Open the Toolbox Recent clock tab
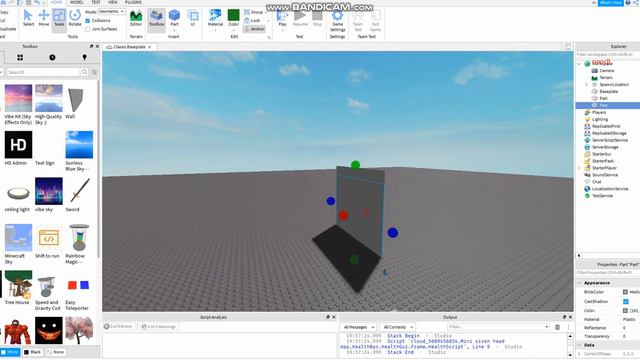 pos(52,58)
